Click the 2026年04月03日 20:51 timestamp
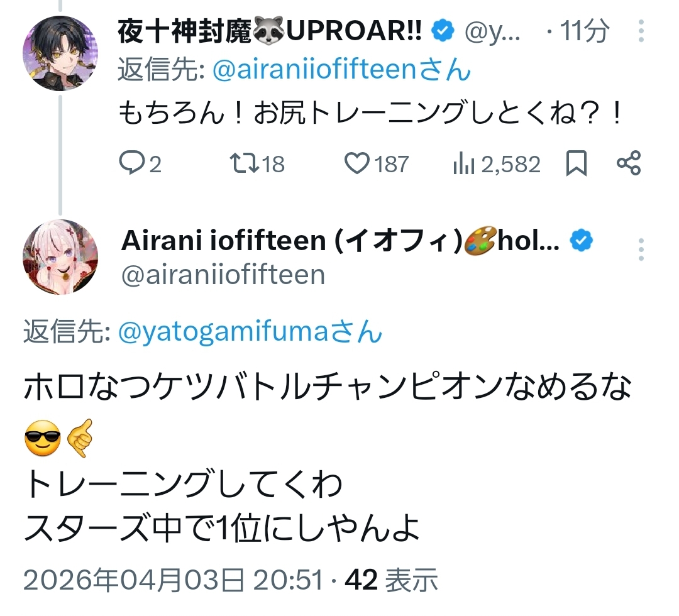 point(172,581)
